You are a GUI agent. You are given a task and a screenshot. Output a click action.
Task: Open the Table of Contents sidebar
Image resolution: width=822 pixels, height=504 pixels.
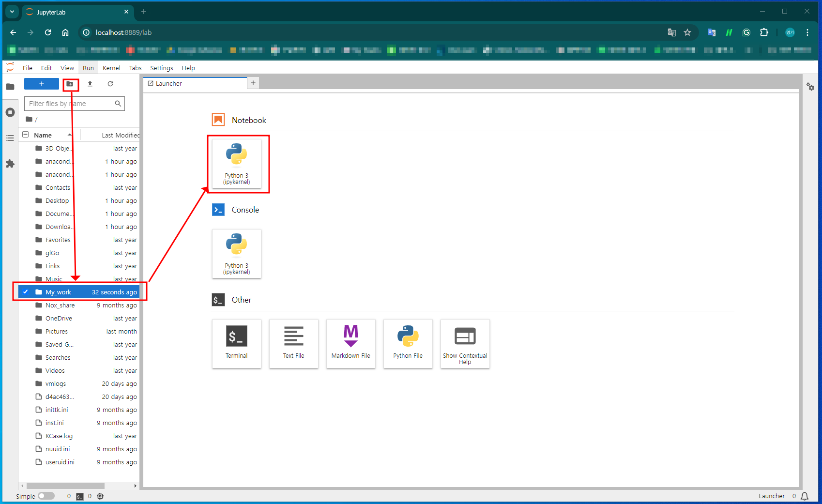(x=10, y=138)
